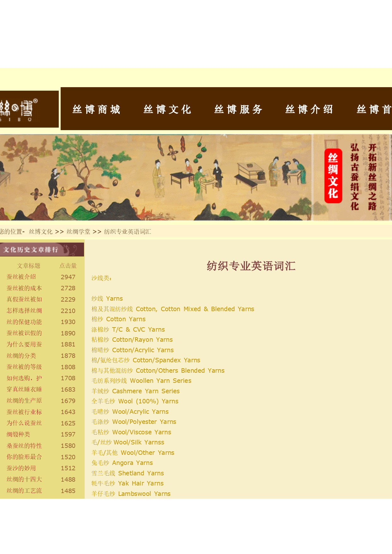Click the Wool/Acrylic Yarns line
Screen dimensions: 392x554
(130, 412)
